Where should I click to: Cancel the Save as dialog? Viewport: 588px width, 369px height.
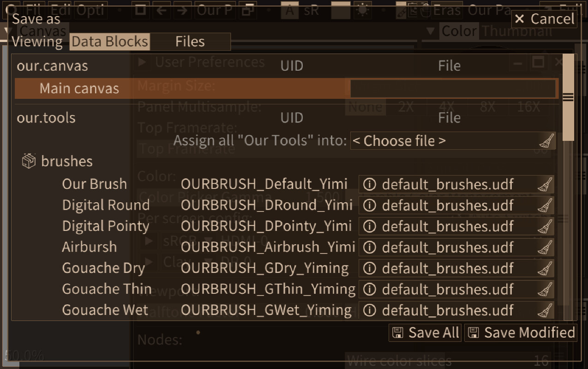pyautogui.click(x=544, y=19)
